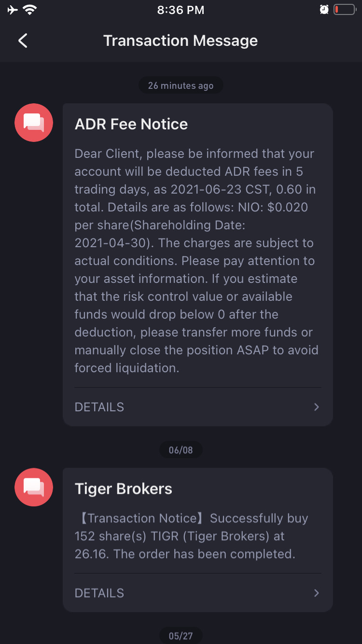Tap the Tiger Brokers message avatar icon

coord(34,487)
